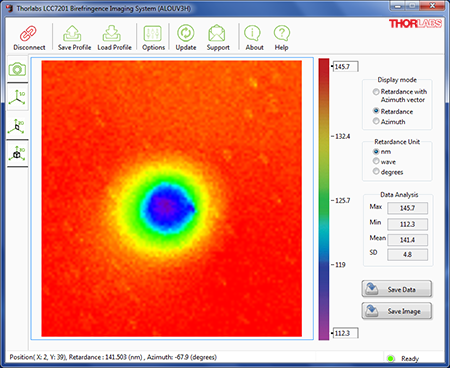This screenshot has height=368, width=450.
Task: Click the 132.4 color scale label
Action: [x=342, y=136]
